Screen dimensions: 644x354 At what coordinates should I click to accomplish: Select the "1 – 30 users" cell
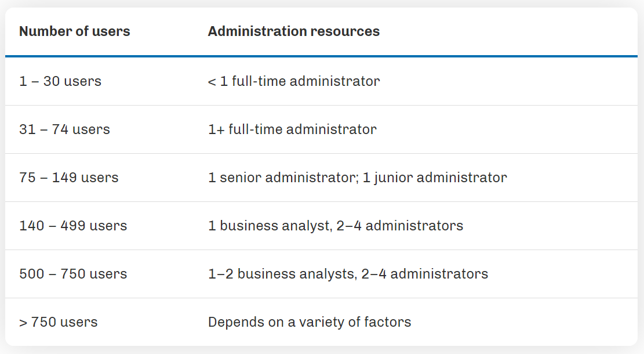60,81
